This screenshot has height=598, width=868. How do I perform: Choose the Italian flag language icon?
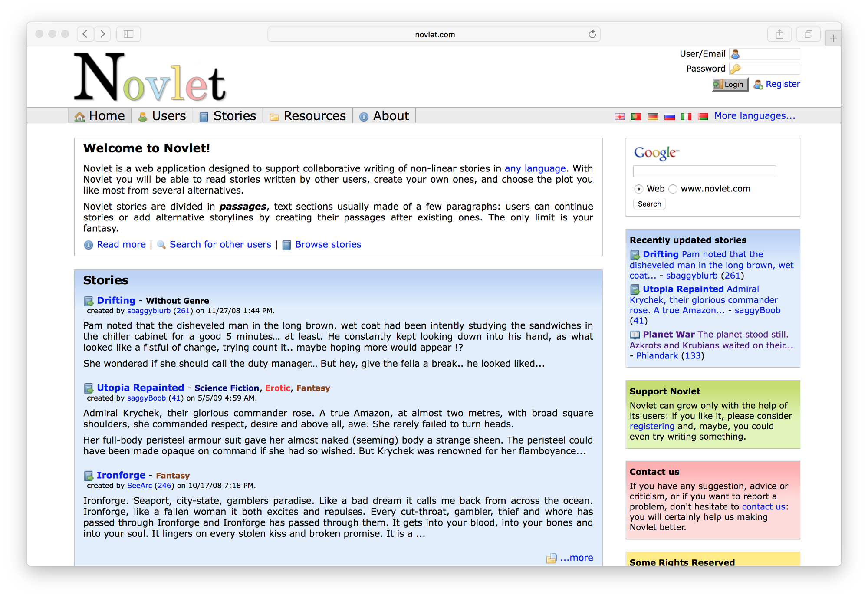pos(686,116)
